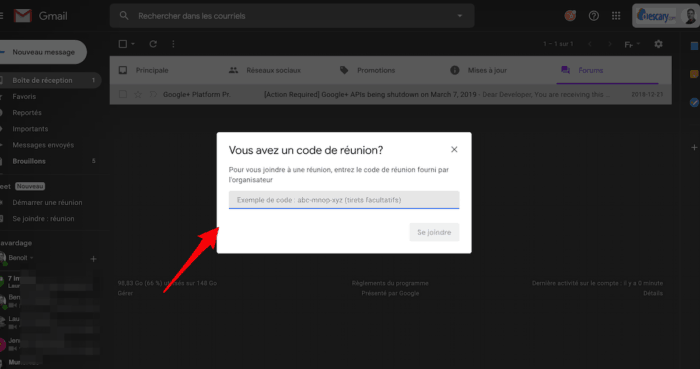The image size is (700, 369).
Task: Open the Tasks side panel icon
Action: point(694,103)
